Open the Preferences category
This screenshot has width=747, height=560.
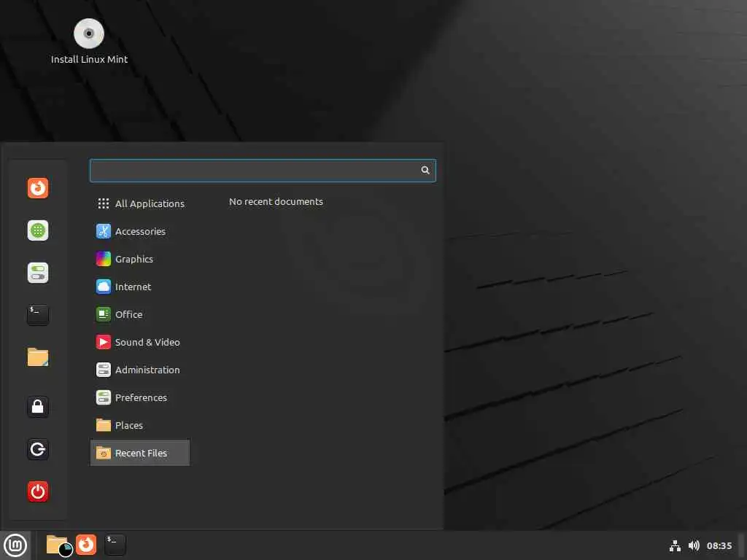pyautogui.click(x=140, y=397)
